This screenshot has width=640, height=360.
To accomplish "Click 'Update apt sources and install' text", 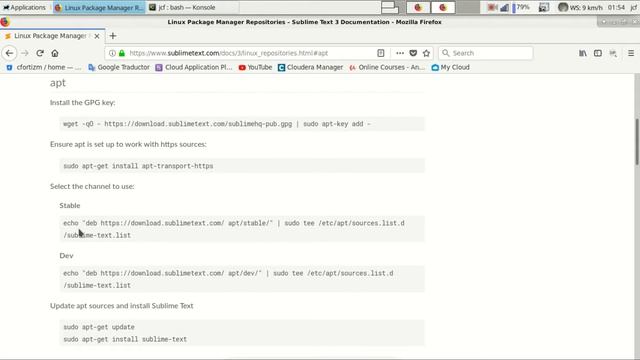I will tap(122, 306).
